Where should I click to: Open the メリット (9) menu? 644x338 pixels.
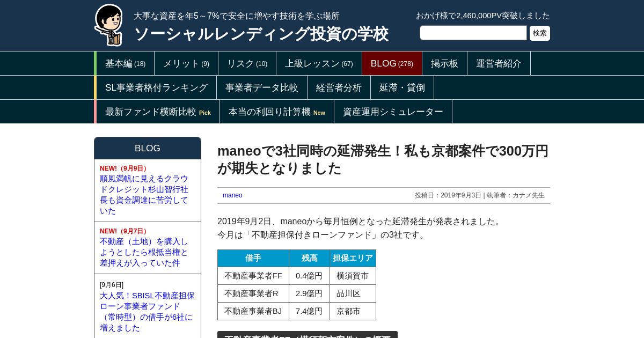[x=186, y=63]
